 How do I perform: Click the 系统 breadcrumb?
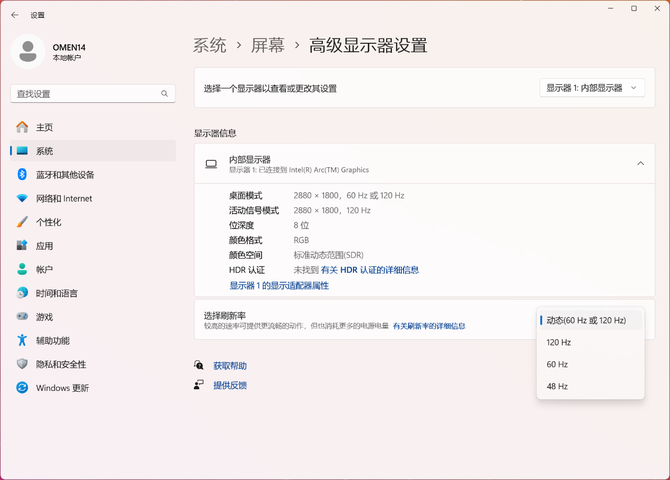[209, 45]
